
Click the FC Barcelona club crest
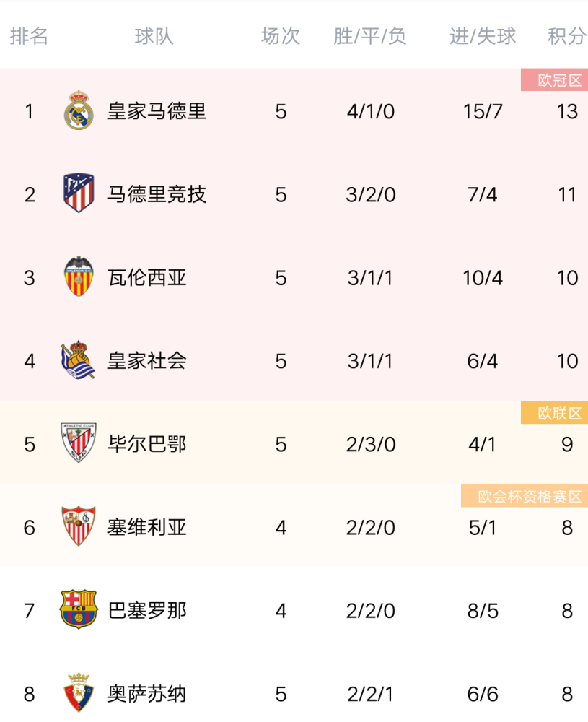point(79,609)
